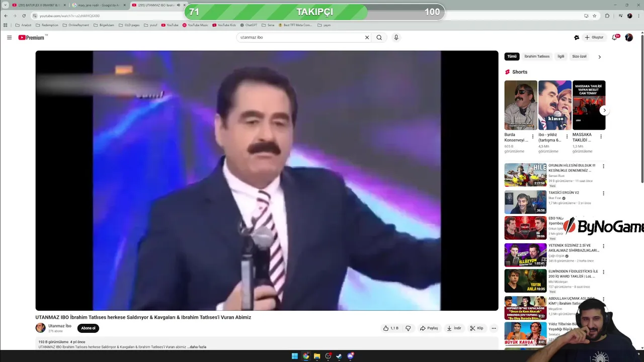This screenshot has height=362, width=644.
Task: Create a clip with Klip button
Action: (x=476, y=328)
